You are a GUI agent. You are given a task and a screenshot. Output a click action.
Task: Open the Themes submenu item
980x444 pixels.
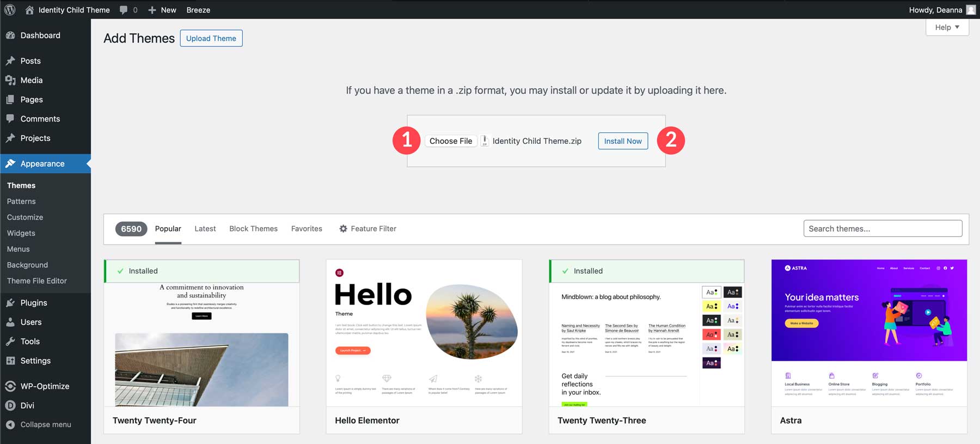coord(21,186)
